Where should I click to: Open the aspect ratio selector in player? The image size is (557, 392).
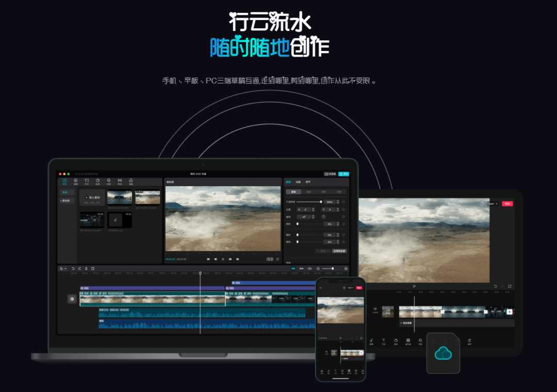pos(270,259)
